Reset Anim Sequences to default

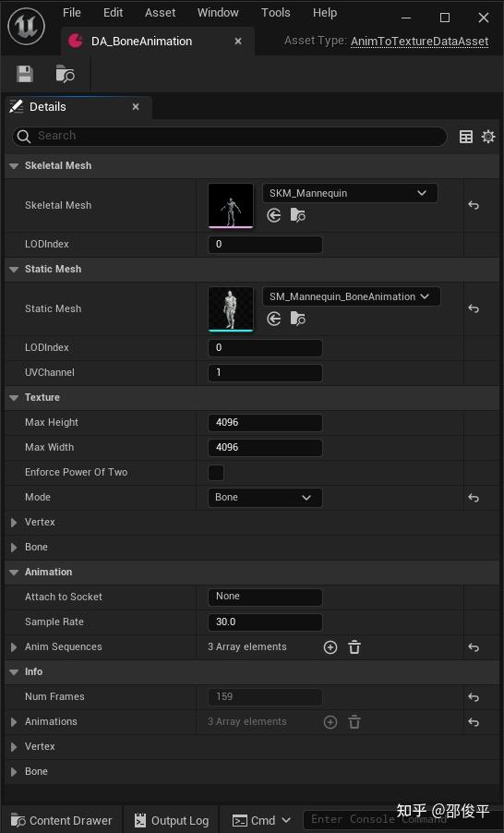coord(474,647)
